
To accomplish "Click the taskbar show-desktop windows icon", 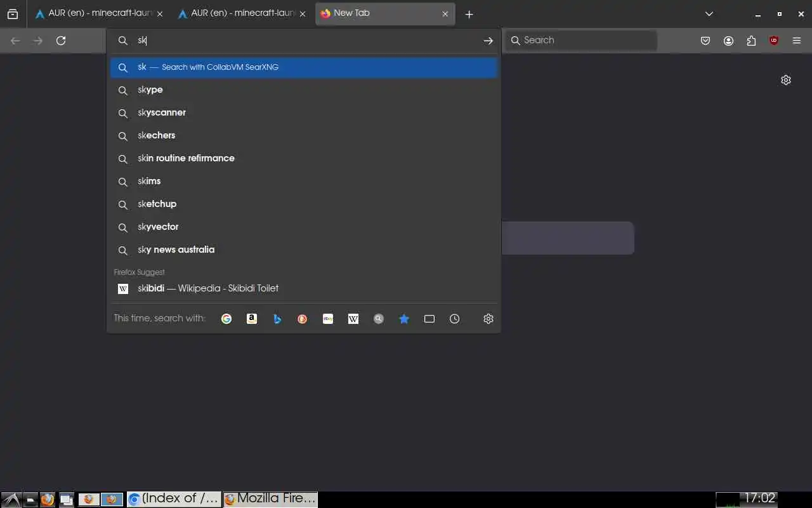I will click(66, 500).
